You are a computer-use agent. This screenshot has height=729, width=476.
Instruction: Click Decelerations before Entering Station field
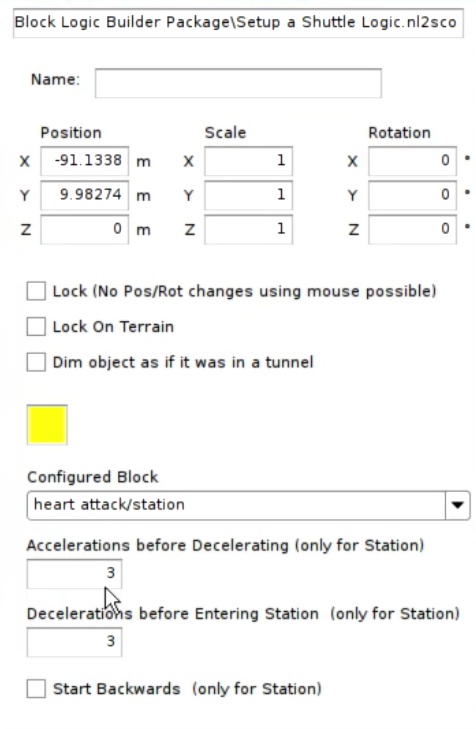(74, 642)
